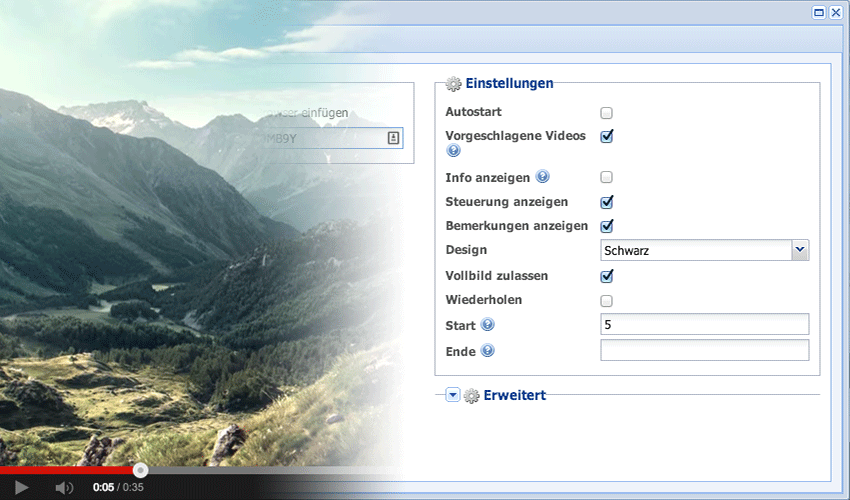Click the help icon beside Ende
Screen dimensions: 850x500
[488, 351]
